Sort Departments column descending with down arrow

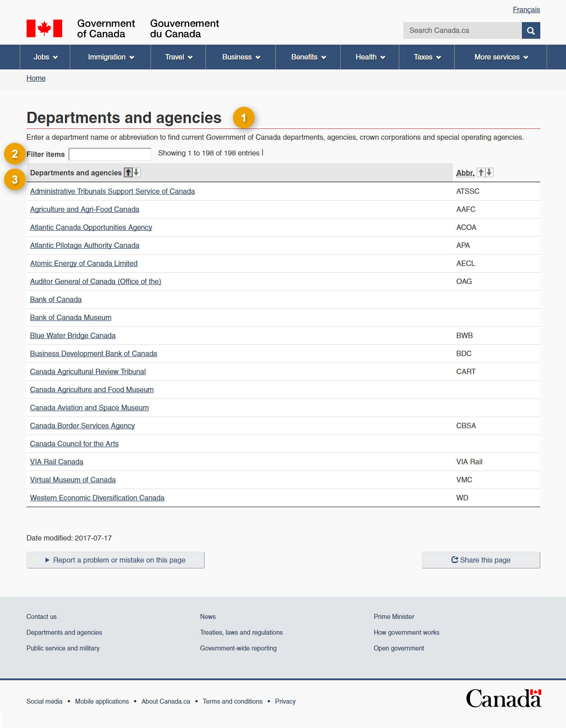pos(136,173)
